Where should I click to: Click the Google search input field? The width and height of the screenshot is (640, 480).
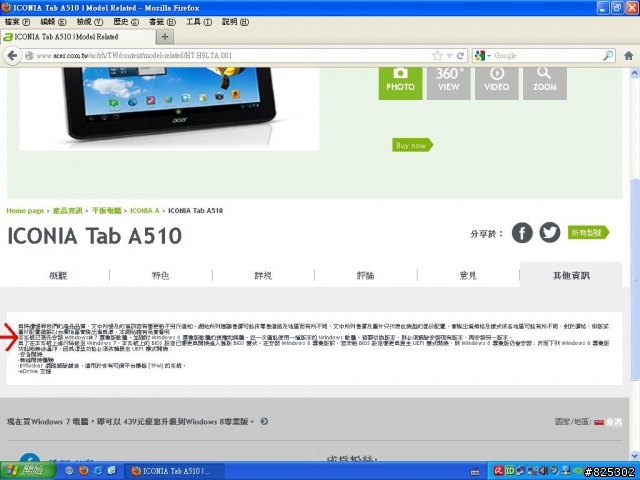(x=547, y=56)
